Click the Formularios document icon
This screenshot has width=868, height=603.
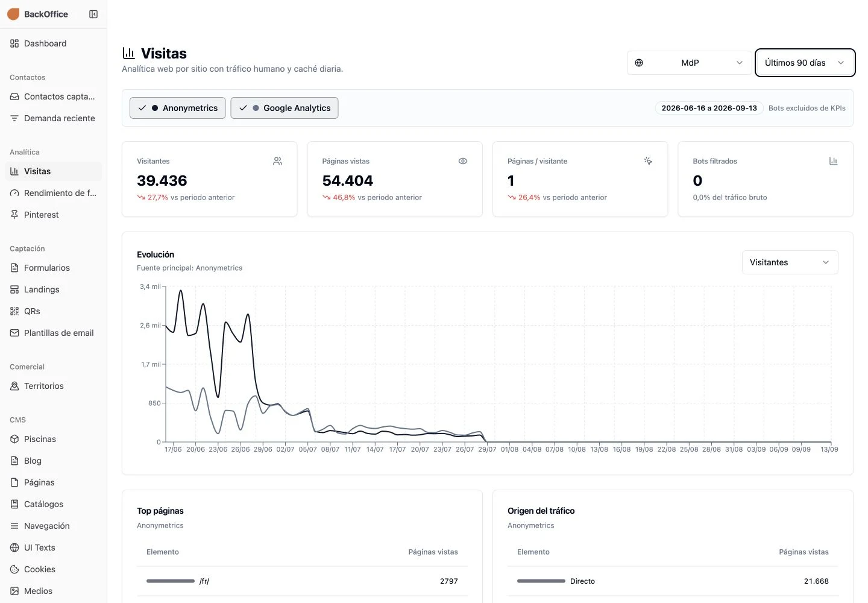(14, 268)
